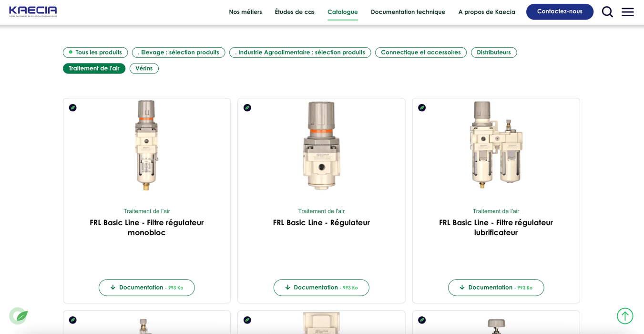Filter by Connectique et accessoires

pos(420,52)
